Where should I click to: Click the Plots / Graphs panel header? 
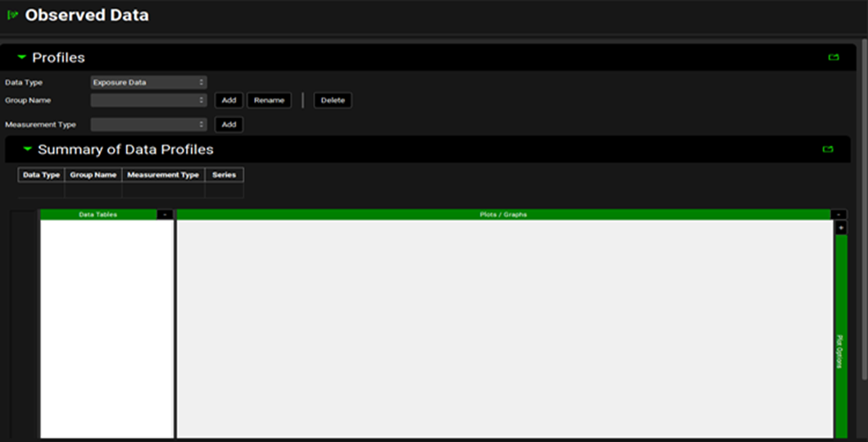tap(503, 215)
